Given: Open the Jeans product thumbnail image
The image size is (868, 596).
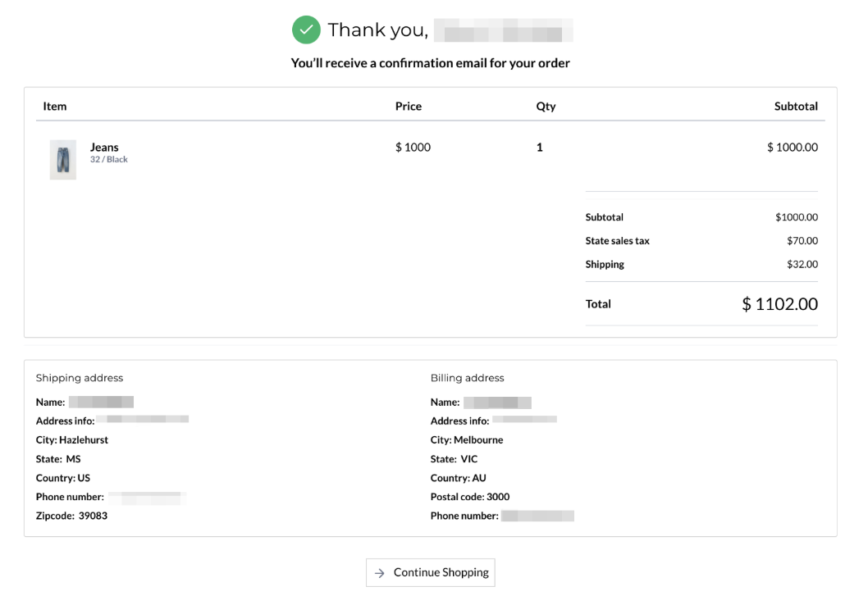Looking at the screenshot, I should pyautogui.click(x=63, y=159).
